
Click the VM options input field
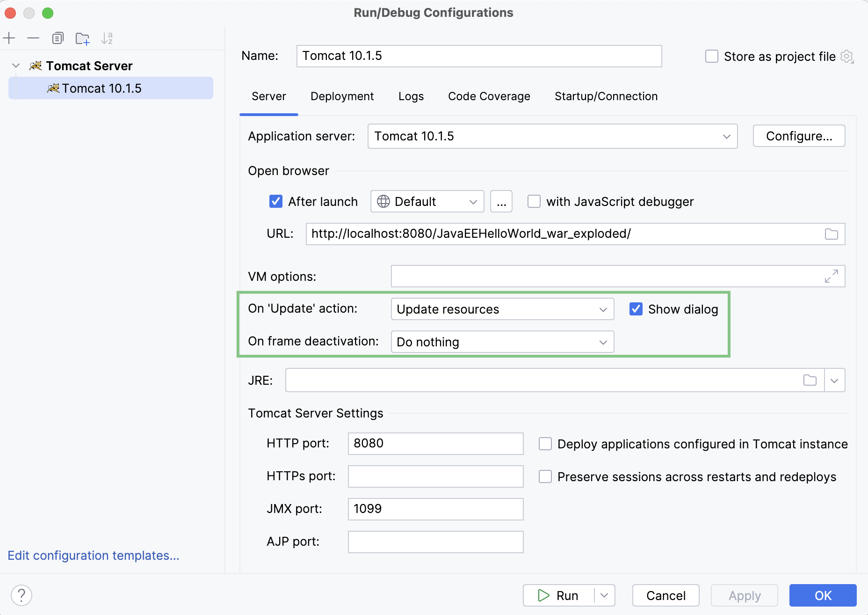[x=618, y=276]
